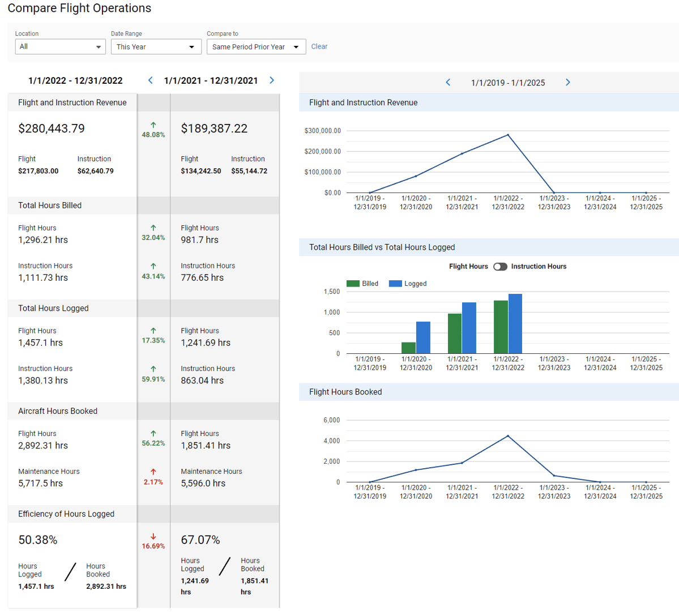Click the 2022 peak point on the revenue line chart

(508, 135)
